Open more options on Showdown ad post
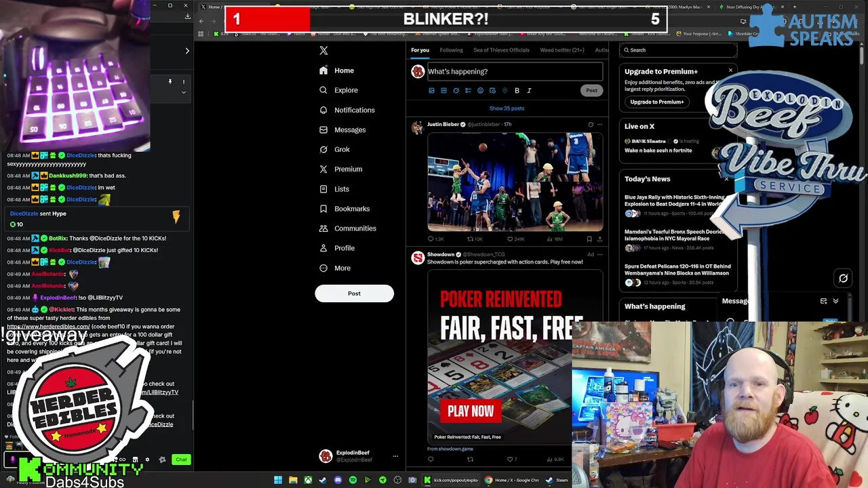Image resolution: width=868 pixels, height=488 pixels. point(599,254)
